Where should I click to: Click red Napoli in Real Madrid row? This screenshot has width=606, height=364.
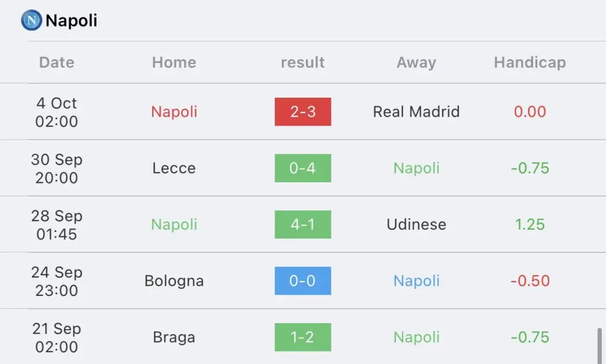pyautogui.click(x=174, y=112)
